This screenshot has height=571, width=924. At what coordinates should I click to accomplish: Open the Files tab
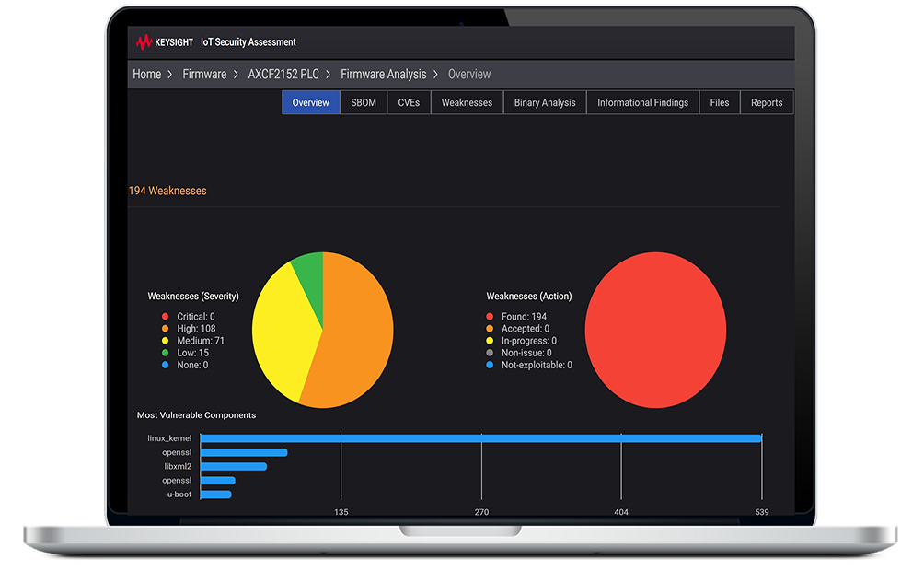point(720,103)
